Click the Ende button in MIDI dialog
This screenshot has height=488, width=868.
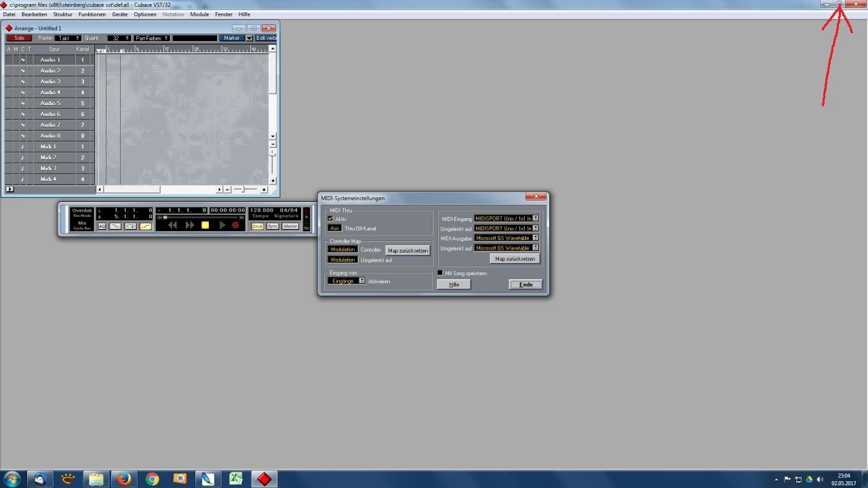tap(526, 285)
